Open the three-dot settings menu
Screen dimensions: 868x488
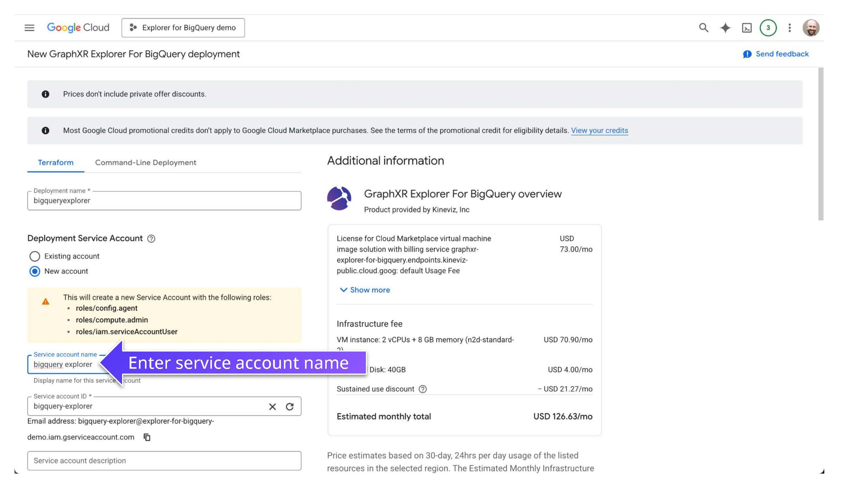(x=790, y=28)
